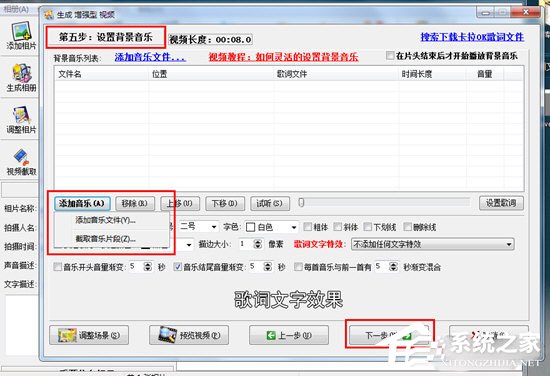
Task: Click the 调整相片 icon in sidebar
Action: (x=21, y=115)
